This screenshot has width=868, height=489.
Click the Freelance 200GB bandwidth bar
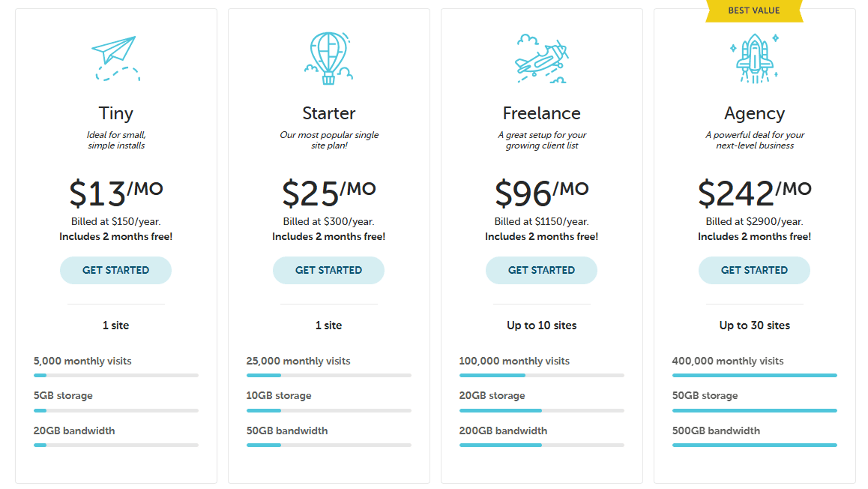coord(541,445)
